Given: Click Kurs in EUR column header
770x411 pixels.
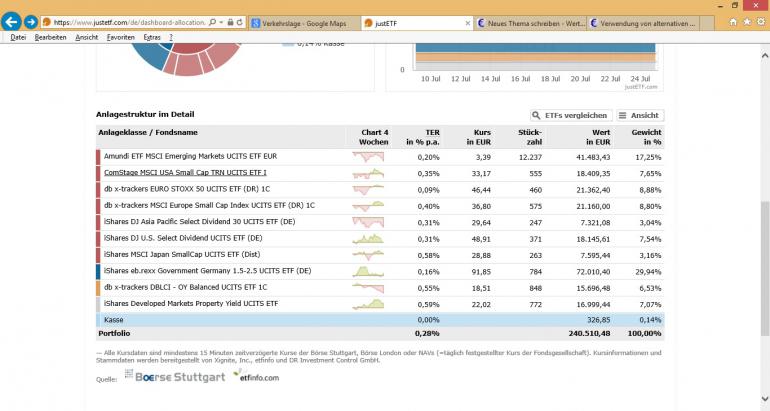Looking at the screenshot, I should tap(478, 137).
